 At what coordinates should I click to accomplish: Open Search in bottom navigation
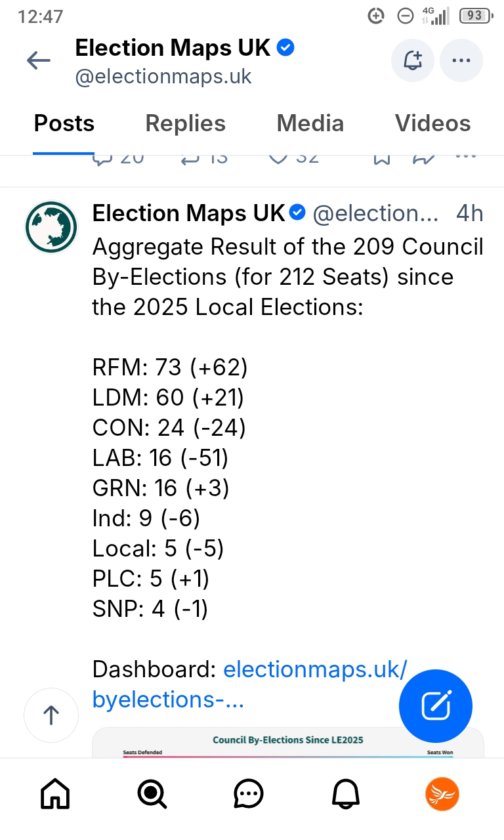point(152,795)
